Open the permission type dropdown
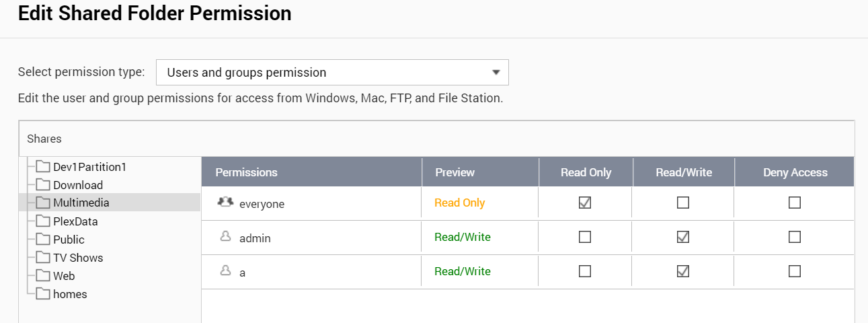Viewport: 868px width, 323px height. [332, 73]
